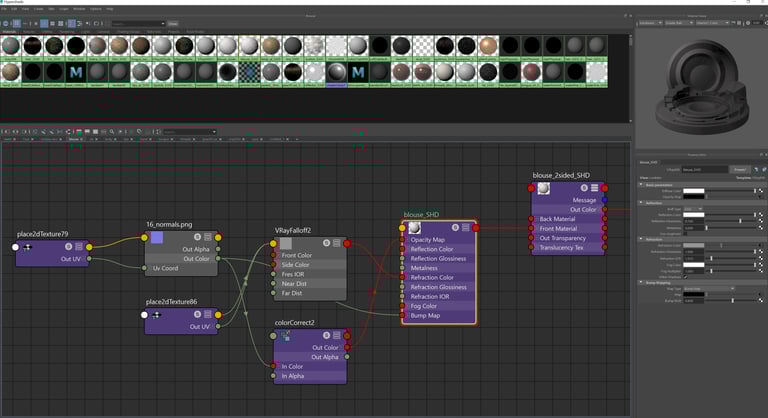
Task: Click map button beside Diffuse Color
Action: [x=761, y=191]
